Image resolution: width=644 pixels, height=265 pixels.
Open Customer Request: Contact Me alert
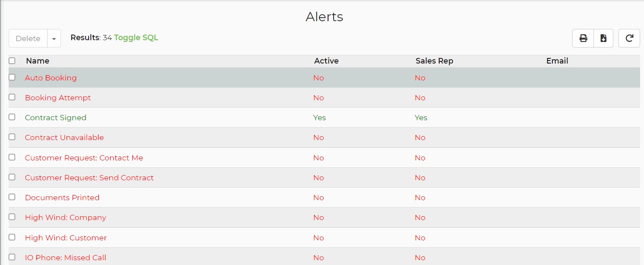point(84,158)
